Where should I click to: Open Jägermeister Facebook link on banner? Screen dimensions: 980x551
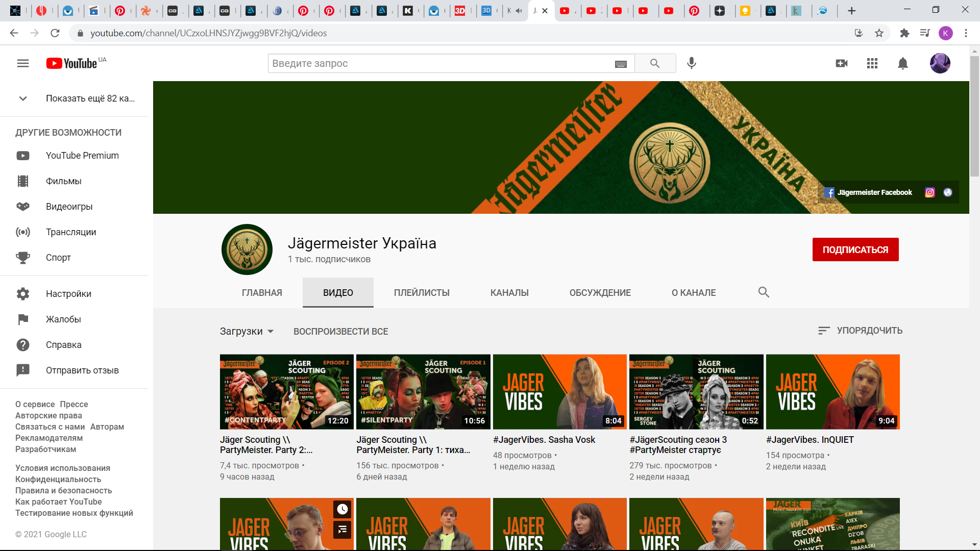[868, 192]
